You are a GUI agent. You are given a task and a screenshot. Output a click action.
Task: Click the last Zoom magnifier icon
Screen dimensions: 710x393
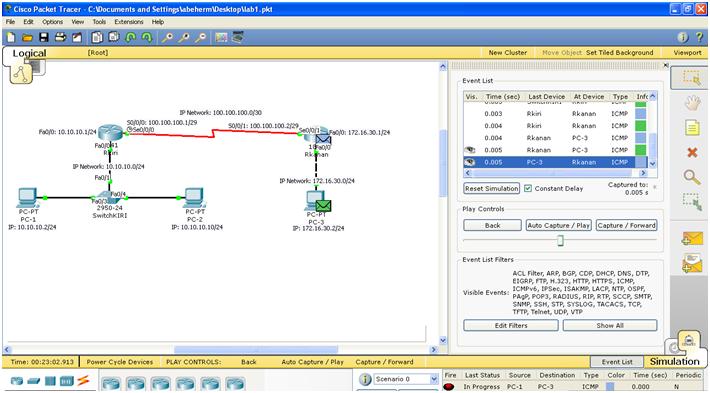(x=201, y=38)
